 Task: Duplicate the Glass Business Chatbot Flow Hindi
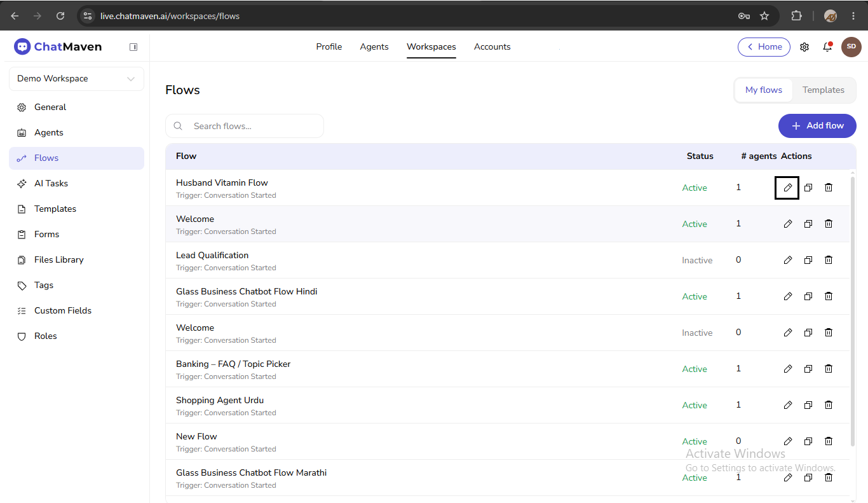[x=808, y=296]
